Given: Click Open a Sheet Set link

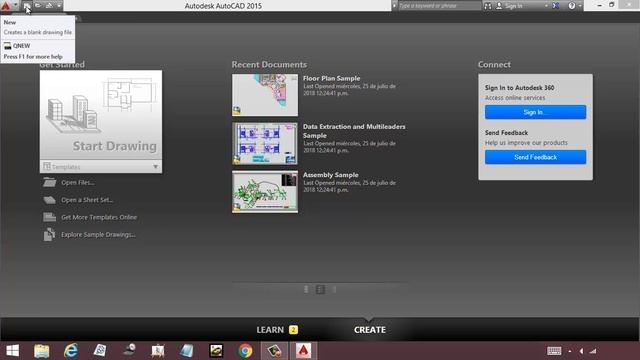Looking at the screenshot, I should (87, 200).
